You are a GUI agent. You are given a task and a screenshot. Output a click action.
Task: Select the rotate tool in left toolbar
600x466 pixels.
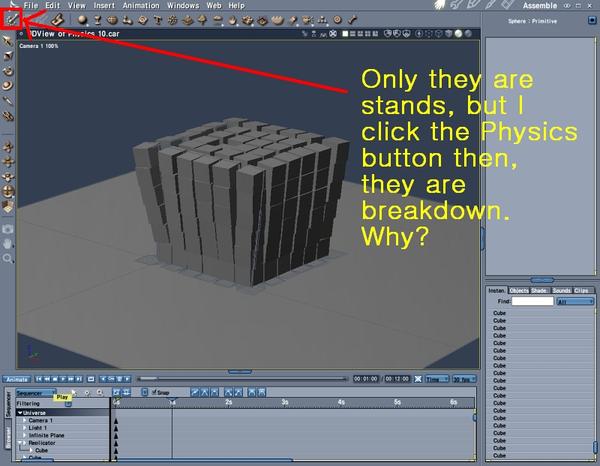coord(8,71)
